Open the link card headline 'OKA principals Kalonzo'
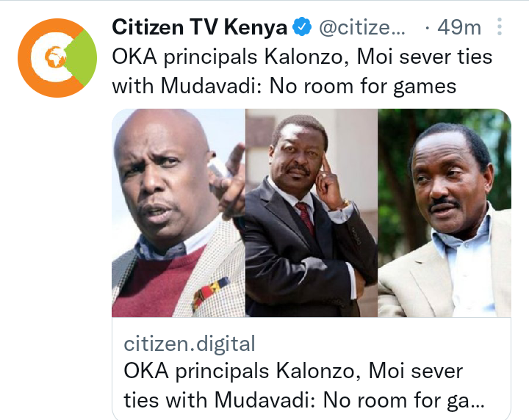This screenshot has width=529, height=420. point(293,371)
